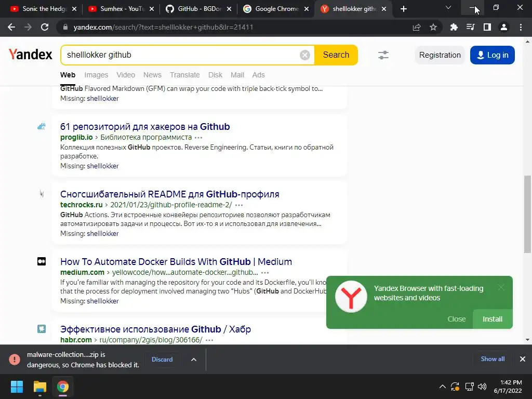Viewport: 532px width, 399px height.
Task: Close the downloads bar
Action: coord(523,359)
